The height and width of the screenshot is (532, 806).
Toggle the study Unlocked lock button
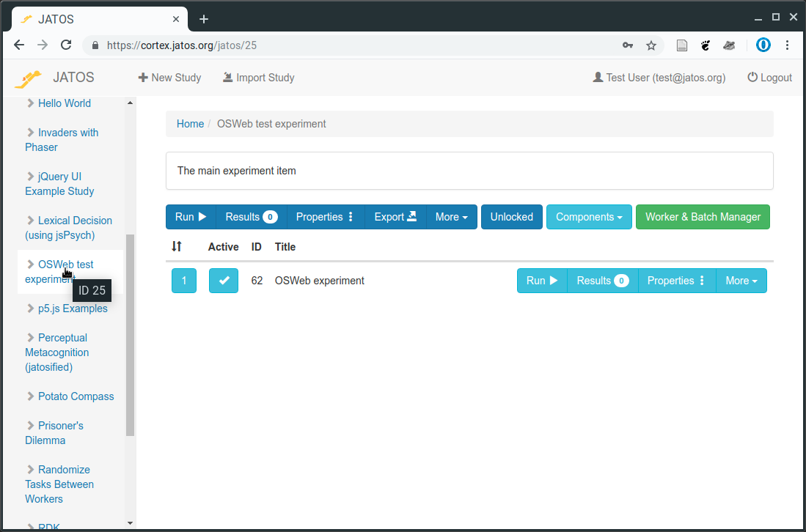pos(511,217)
